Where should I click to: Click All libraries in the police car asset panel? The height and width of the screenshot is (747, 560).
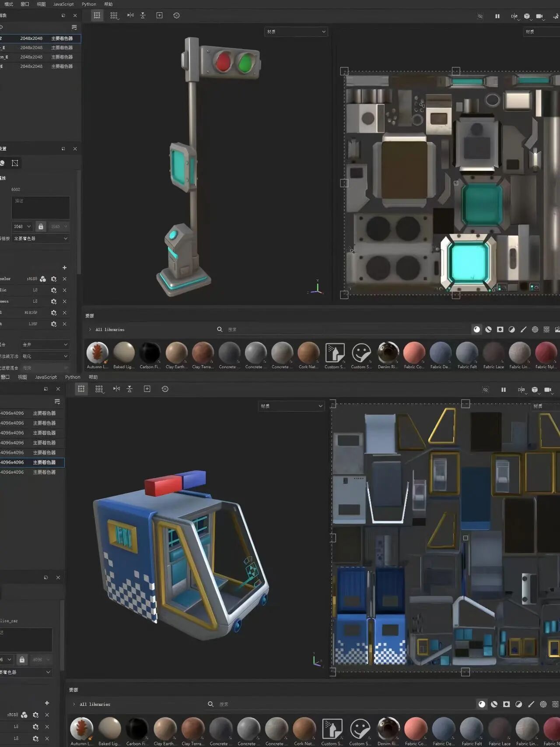click(x=95, y=704)
